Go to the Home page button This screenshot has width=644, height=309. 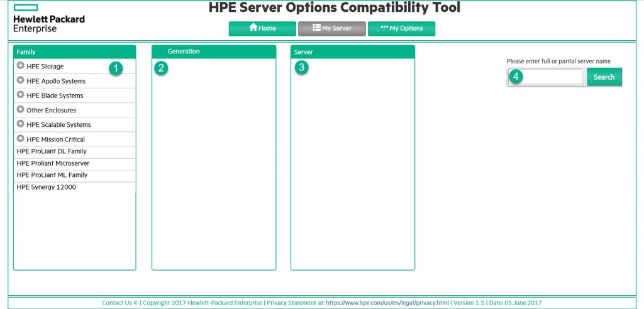point(262,29)
